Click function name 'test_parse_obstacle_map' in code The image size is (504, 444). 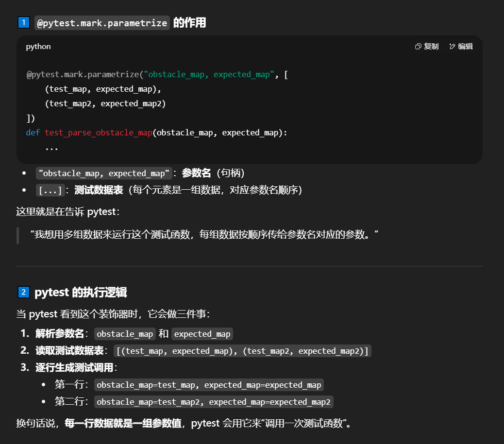click(x=99, y=132)
